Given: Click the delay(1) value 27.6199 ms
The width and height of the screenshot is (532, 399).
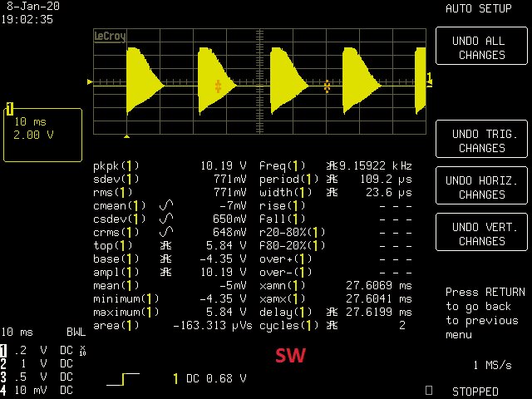Looking at the screenshot, I should (379, 312).
